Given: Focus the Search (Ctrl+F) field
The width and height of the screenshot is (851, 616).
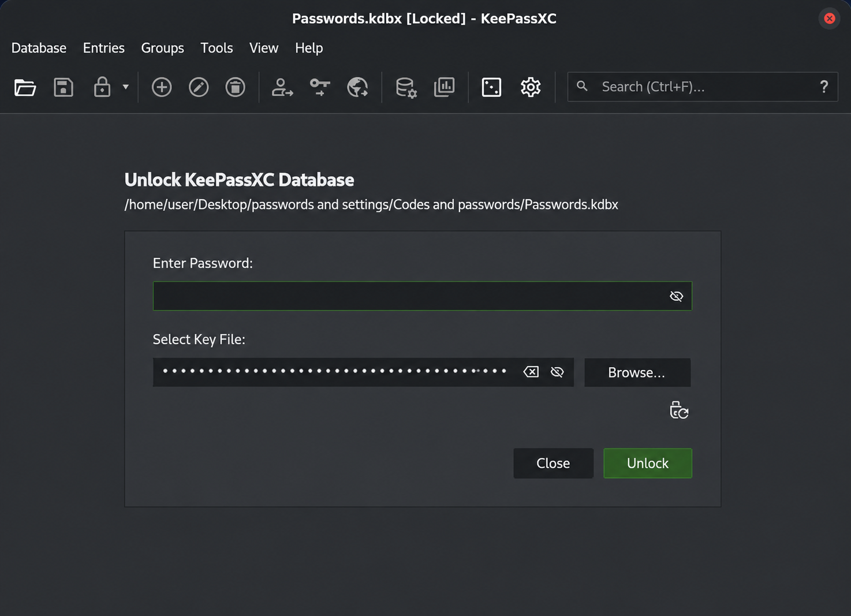Looking at the screenshot, I should click(x=703, y=87).
